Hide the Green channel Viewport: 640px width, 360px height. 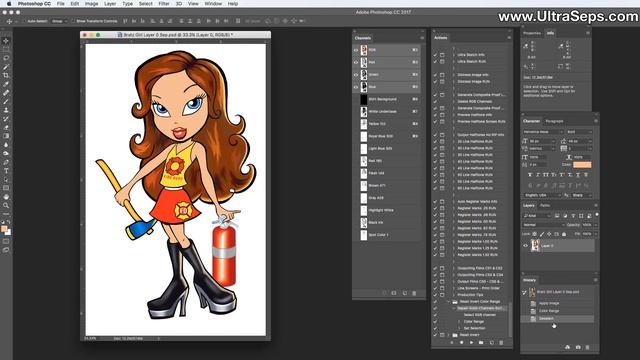356,75
